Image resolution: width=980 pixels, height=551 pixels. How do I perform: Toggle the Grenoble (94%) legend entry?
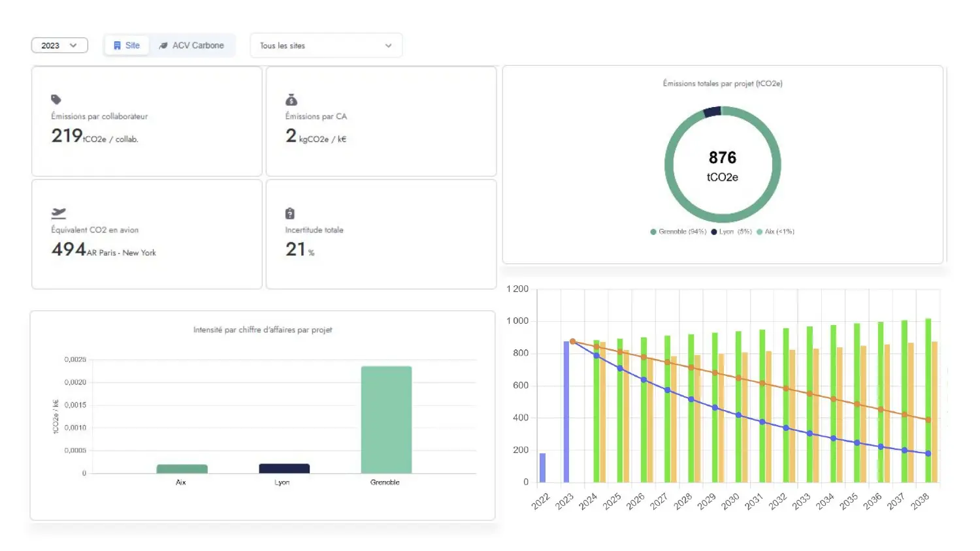click(x=678, y=232)
